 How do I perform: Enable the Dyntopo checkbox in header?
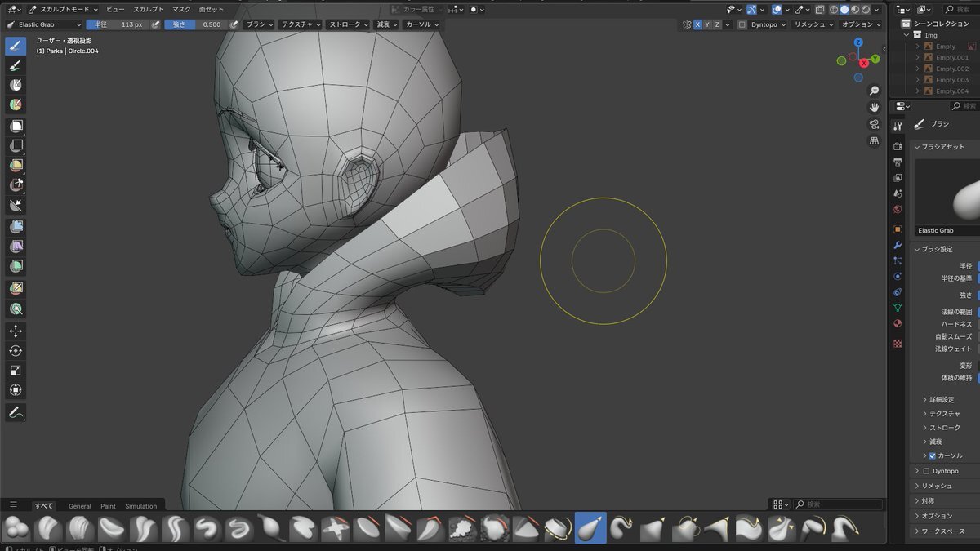coord(742,24)
